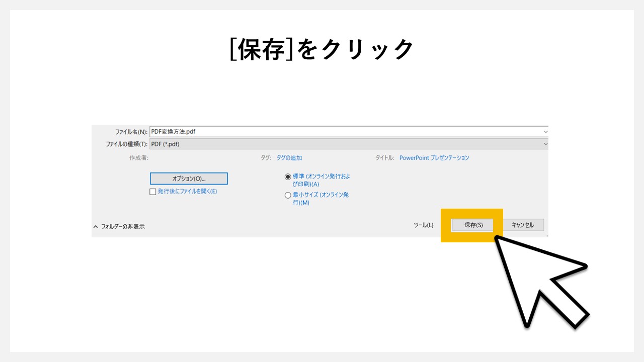This screenshot has height=362, width=644.
Task: Open the オプション(O) settings dialog
Action: pos(189,178)
